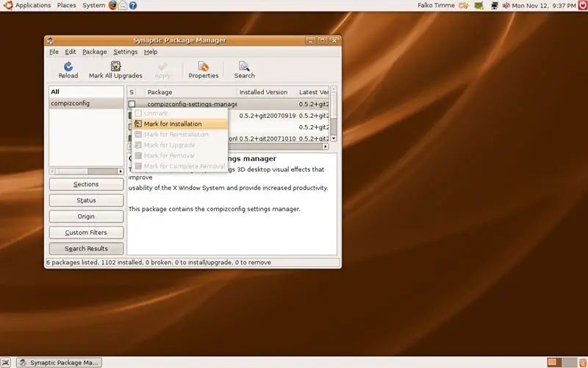Click Mark All Upgrades toolbar icon
588x368 pixels.
115,67
